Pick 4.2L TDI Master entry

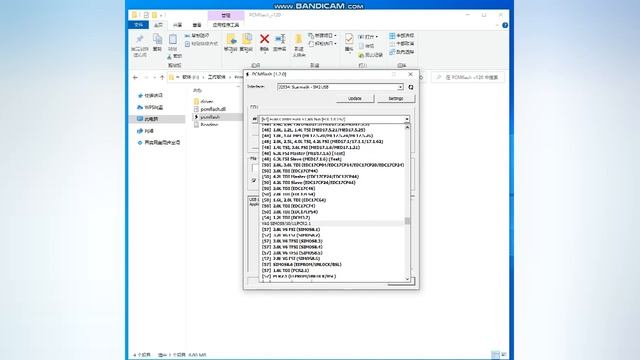[x=310, y=177]
